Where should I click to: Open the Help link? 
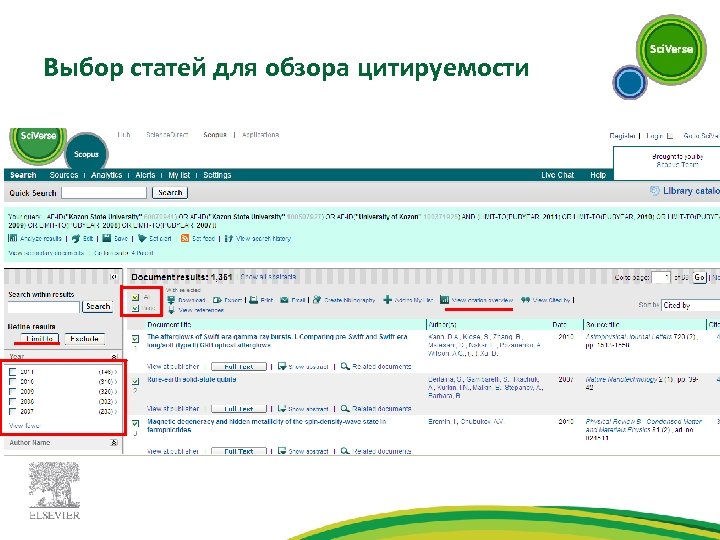pos(598,175)
